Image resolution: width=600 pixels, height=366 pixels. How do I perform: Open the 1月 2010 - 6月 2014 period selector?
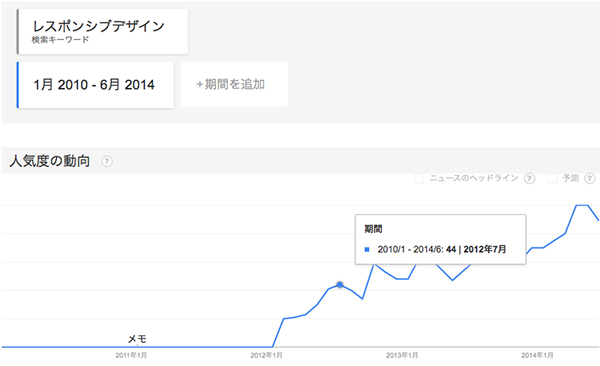[95, 85]
